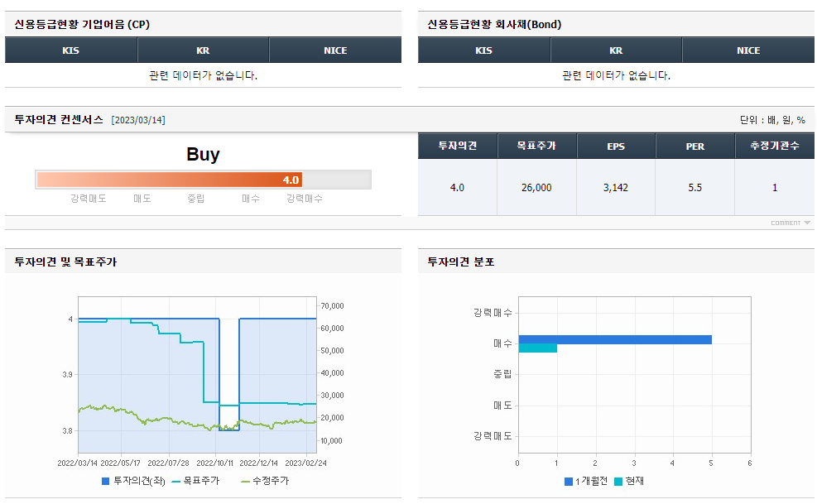
Task: Select the NICE column header in CP table
Action: (335, 50)
